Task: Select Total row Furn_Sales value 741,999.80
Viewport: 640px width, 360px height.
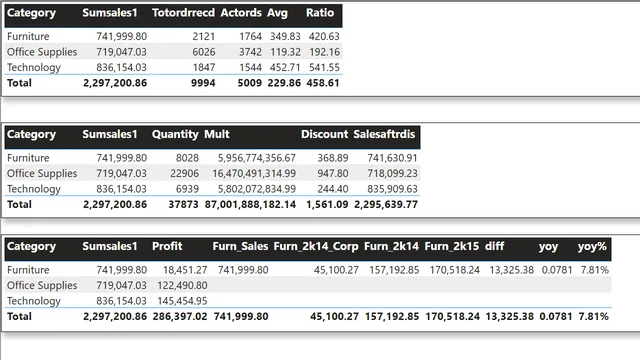Action: click(241, 316)
